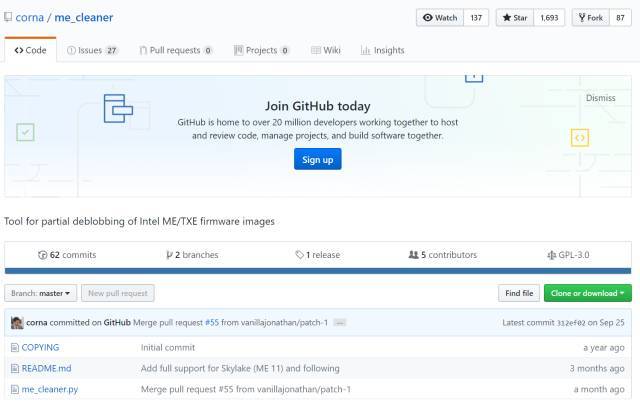This screenshot has width=640, height=403.
Task: Click the COPYING file icon
Action: point(15,347)
